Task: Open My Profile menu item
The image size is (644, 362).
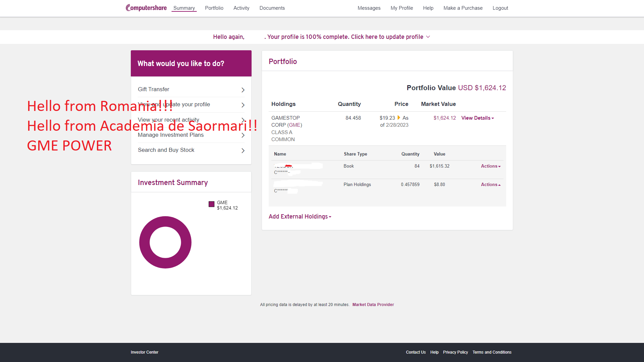Action: point(402,8)
